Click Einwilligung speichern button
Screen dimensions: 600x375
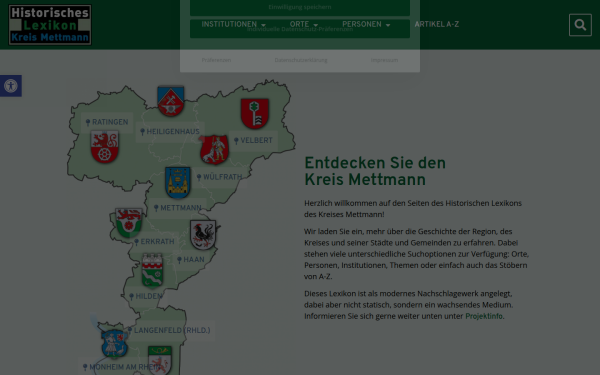[x=300, y=7]
